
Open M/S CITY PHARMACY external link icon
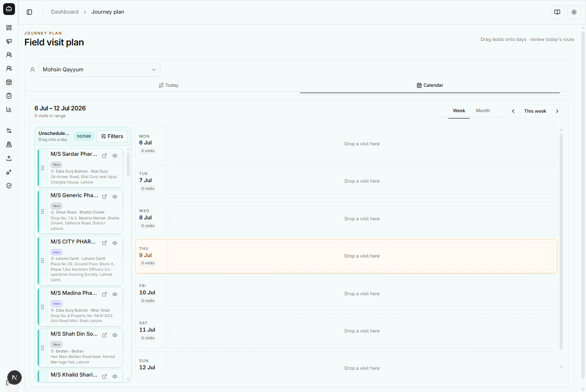pyautogui.click(x=104, y=243)
